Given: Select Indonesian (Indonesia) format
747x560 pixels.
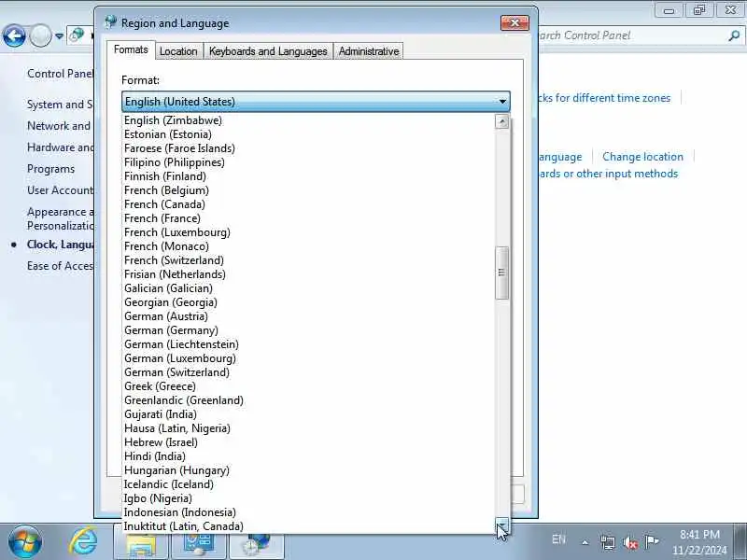Looking at the screenshot, I should click(309, 512).
